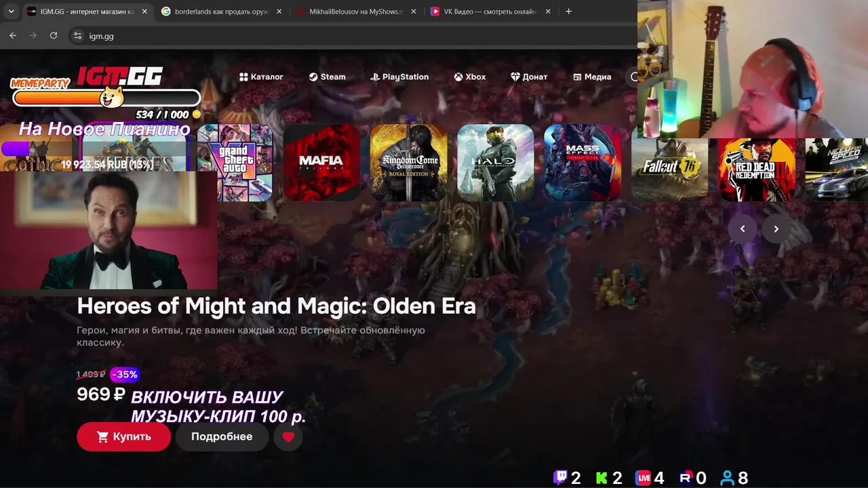Screen dimensions: 868x488
Task: Switch to the VK Видео tab
Action: pyautogui.click(x=491, y=12)
